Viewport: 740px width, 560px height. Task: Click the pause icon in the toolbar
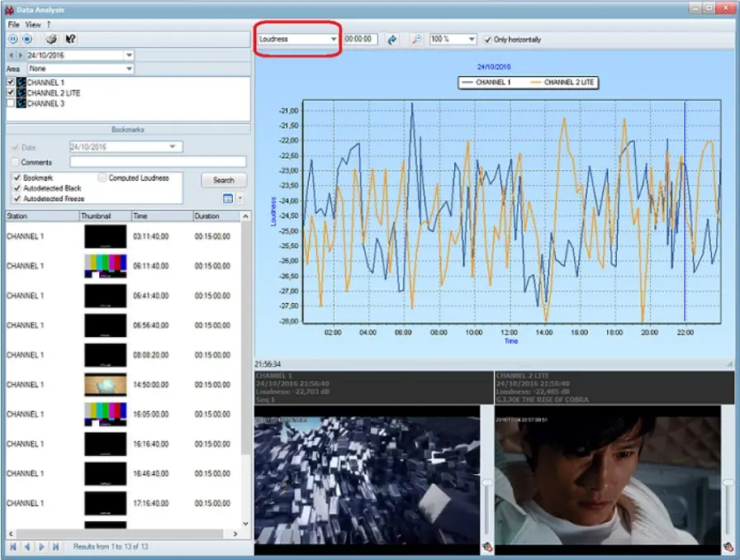(x=12, y=39)
